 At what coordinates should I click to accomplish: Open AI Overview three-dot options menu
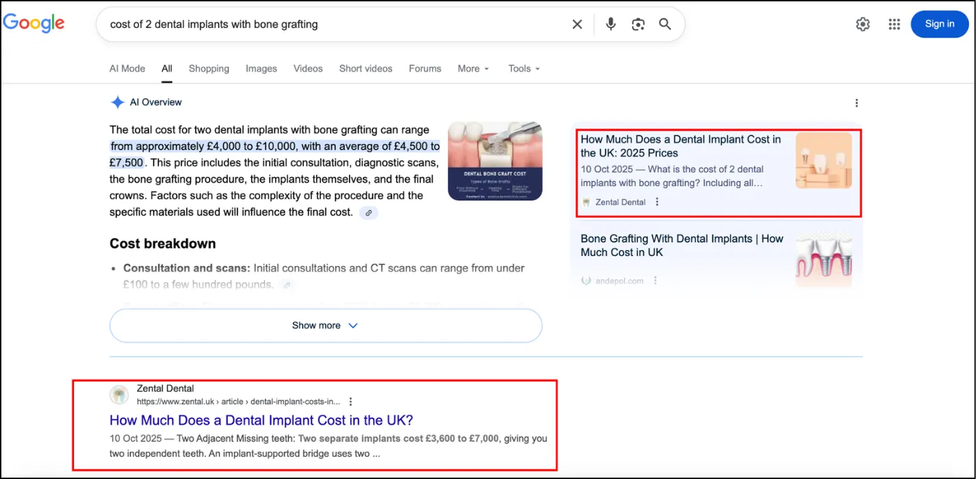pos(856,103)
